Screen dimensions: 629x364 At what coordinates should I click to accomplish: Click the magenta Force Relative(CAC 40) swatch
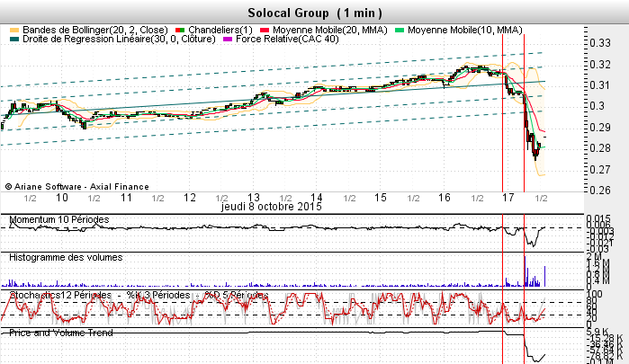[228, 40]
